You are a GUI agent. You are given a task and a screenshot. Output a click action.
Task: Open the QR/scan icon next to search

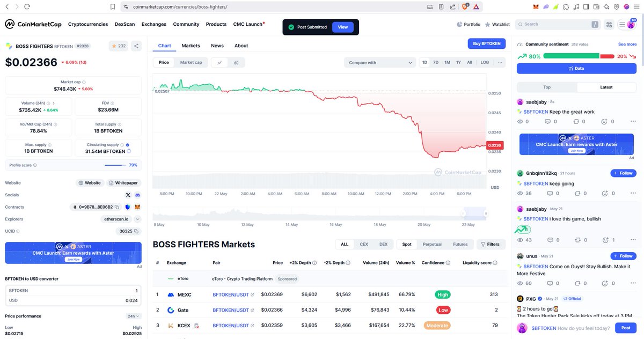609,24
